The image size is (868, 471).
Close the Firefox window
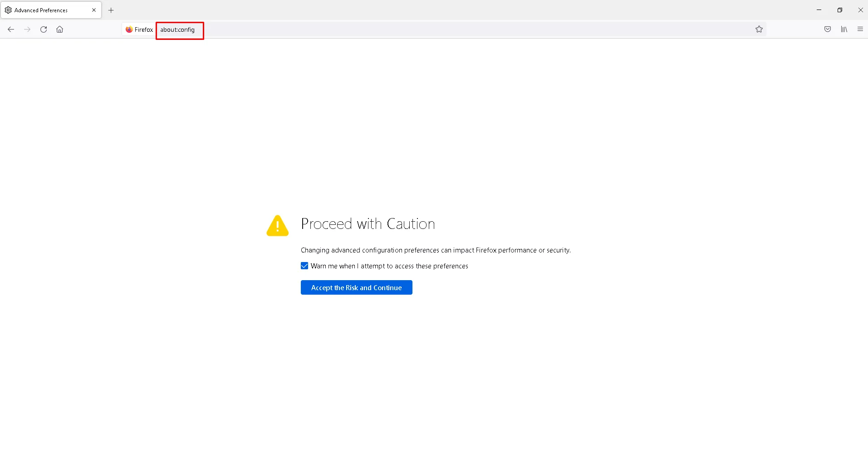pos(860,10)
